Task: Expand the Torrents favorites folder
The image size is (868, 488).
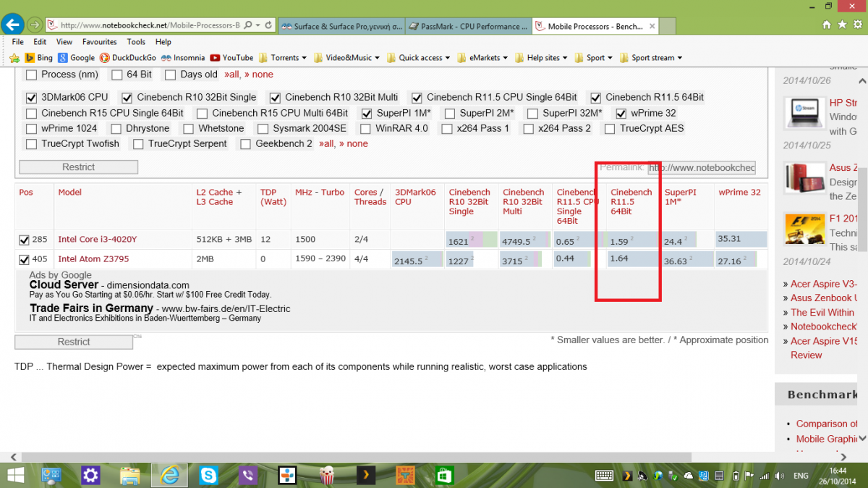Action: coord(283,58)
